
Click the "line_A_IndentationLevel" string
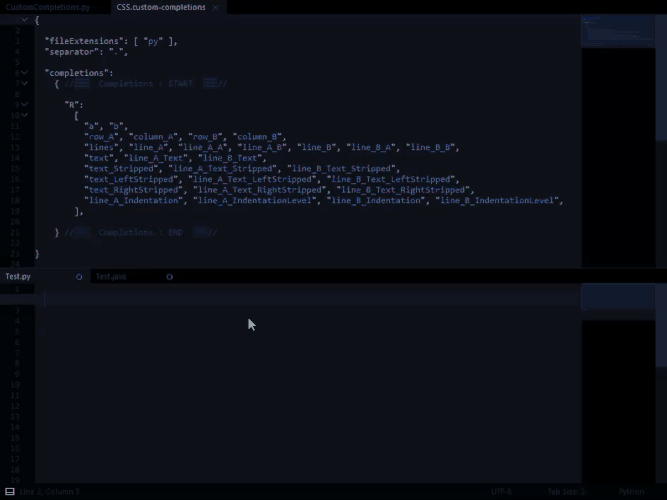(x=255, y=200)
